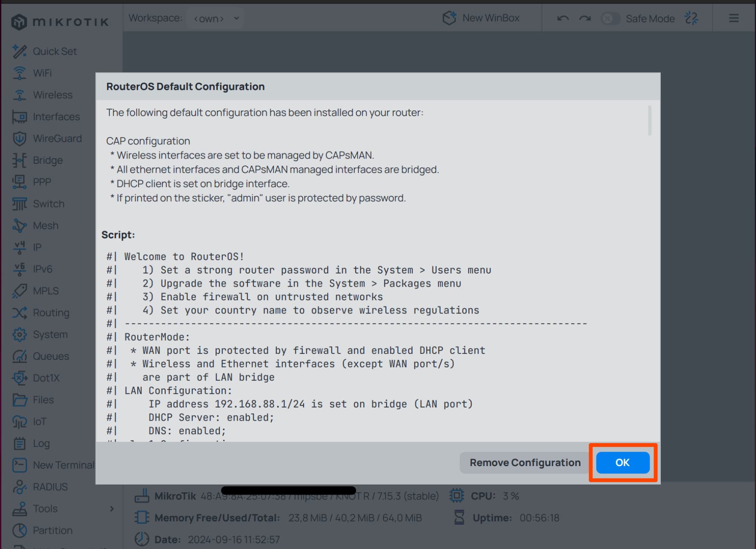Open the Mesh panel

tap(45, 225)
